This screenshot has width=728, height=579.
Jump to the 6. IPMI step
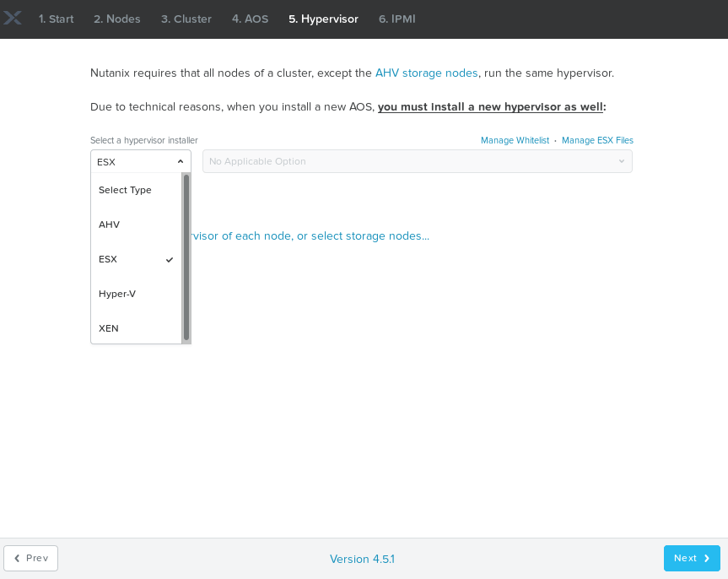[x=396, y=19]
